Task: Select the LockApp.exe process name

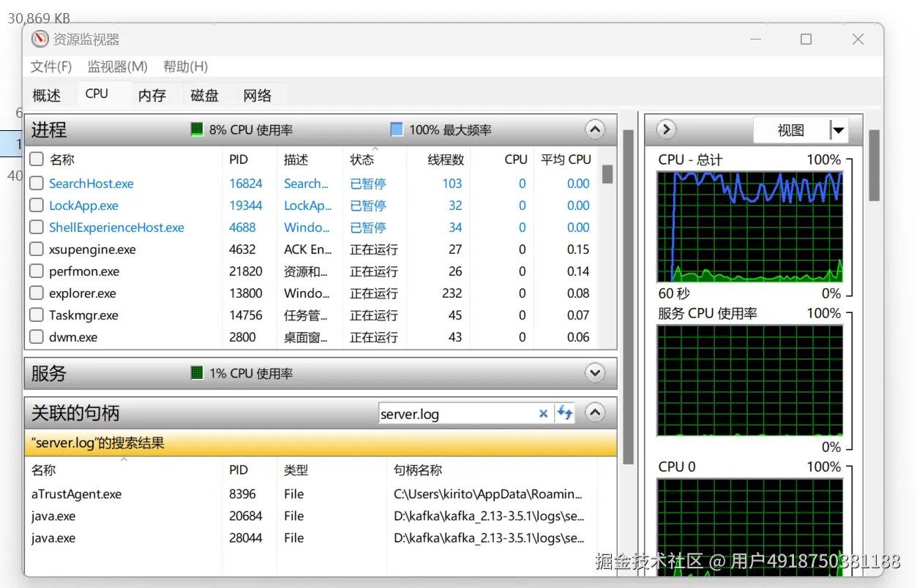Action: pos(83,206)
